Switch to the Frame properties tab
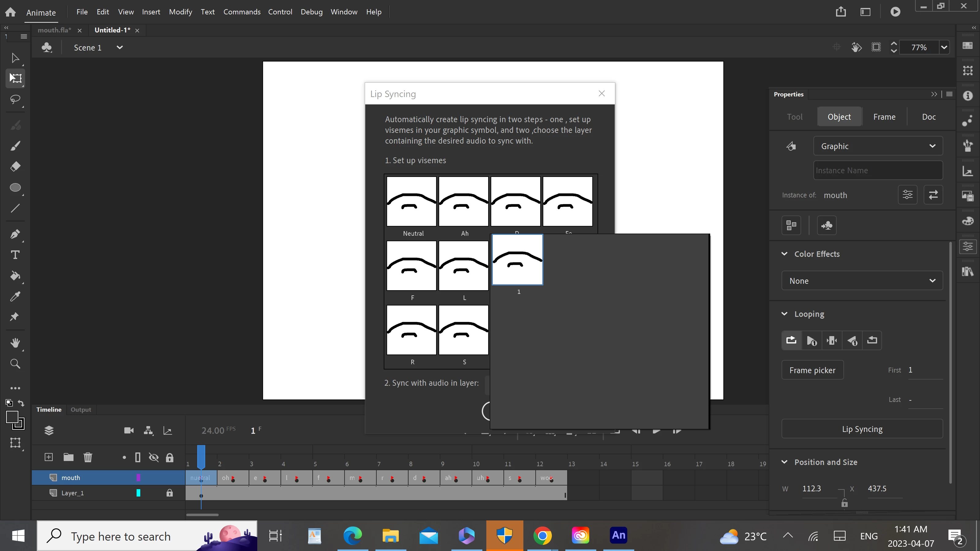The height and width of the screenshot is (551, 980). click(x=884, y=117)
